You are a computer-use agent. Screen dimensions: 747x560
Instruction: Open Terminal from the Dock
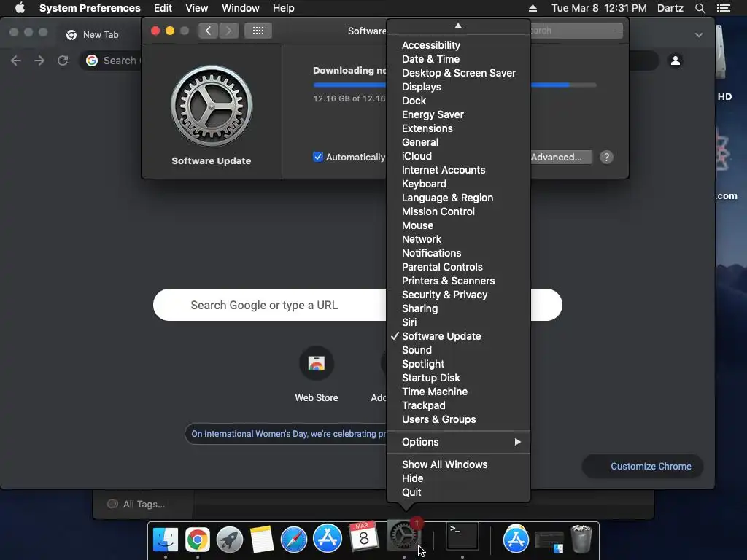click(462, 536)
